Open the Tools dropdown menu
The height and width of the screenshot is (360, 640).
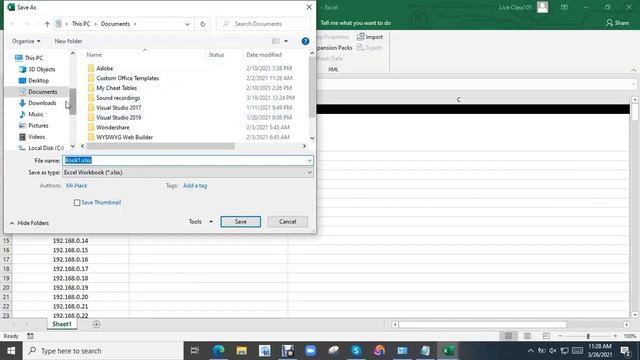coord(200,222)
